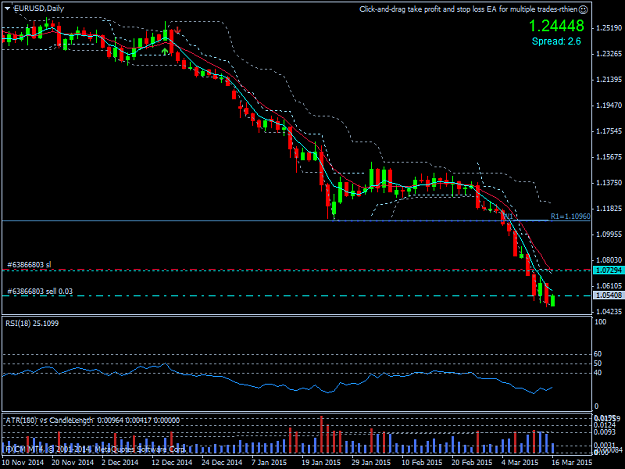
Task: Click the RSI 60 level label
Action: (x=597, y=354)
